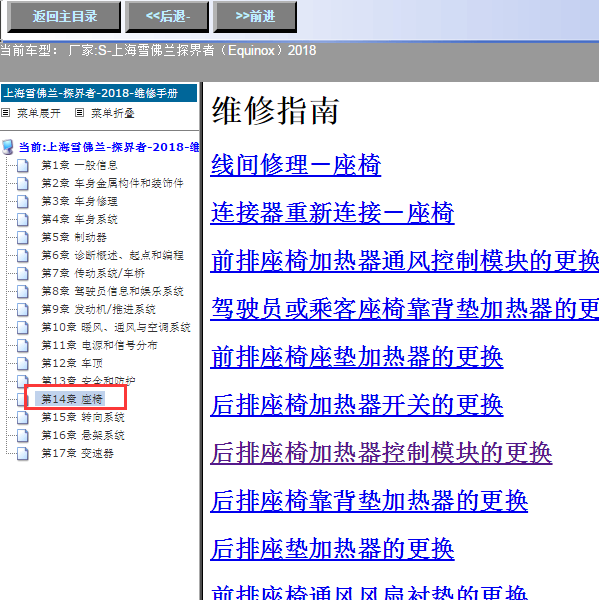Open 第11章 电源和信号分布
This screenshot has width=599, height=600.
point(99,345)
